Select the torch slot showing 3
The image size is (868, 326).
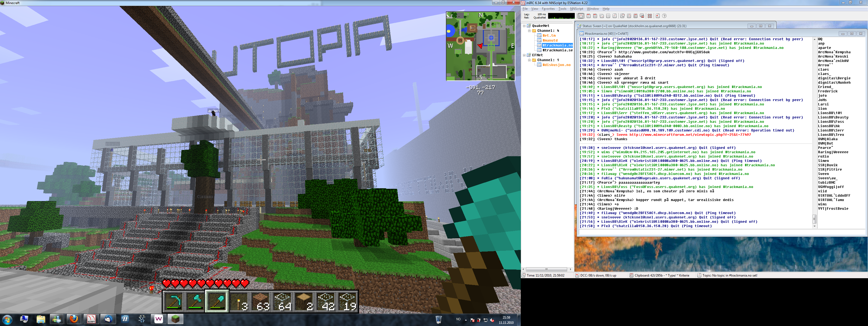click(x=239, y=301)
